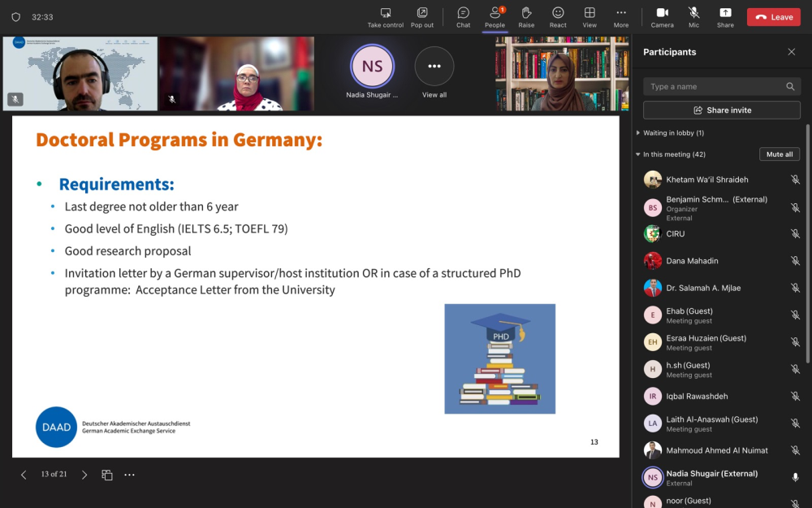
Task: Click the Share screen icon
Action: coord(725,16)
